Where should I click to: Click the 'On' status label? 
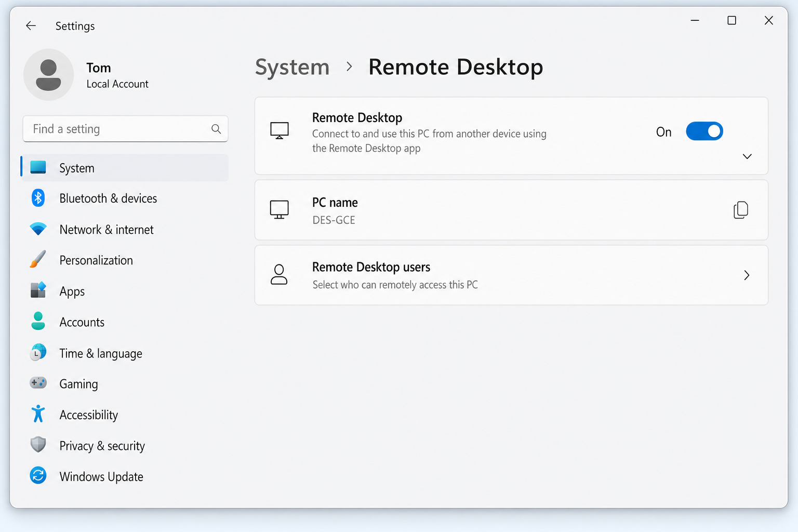(664, 132)
